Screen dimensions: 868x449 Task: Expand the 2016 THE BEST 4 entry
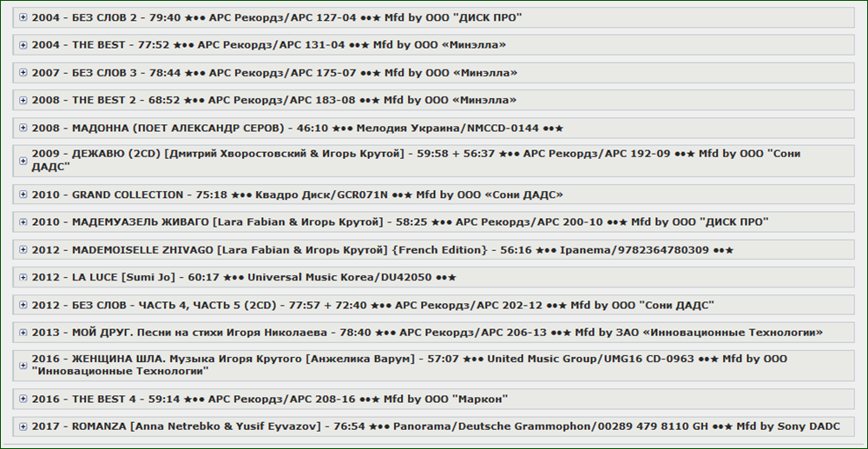coord(23,399)
